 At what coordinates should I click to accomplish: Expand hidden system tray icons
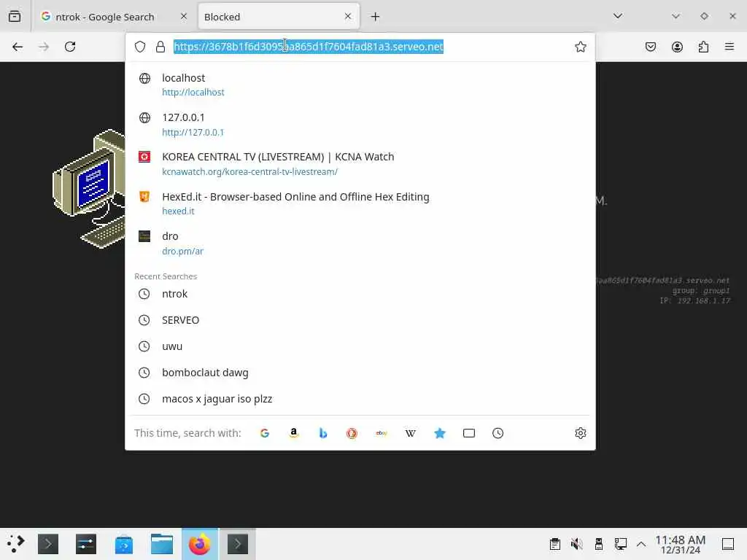point(641,544)
